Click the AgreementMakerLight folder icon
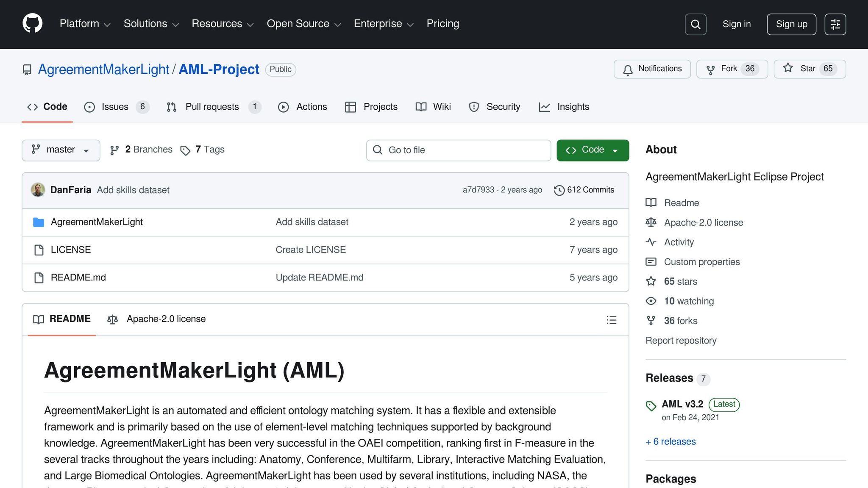Viewport: 868px width, 488px height. click(38, 222)
